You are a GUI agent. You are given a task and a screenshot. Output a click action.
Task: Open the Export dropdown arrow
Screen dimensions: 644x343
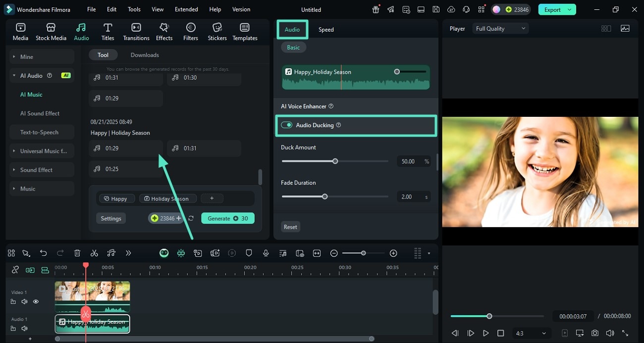point(570,9)
